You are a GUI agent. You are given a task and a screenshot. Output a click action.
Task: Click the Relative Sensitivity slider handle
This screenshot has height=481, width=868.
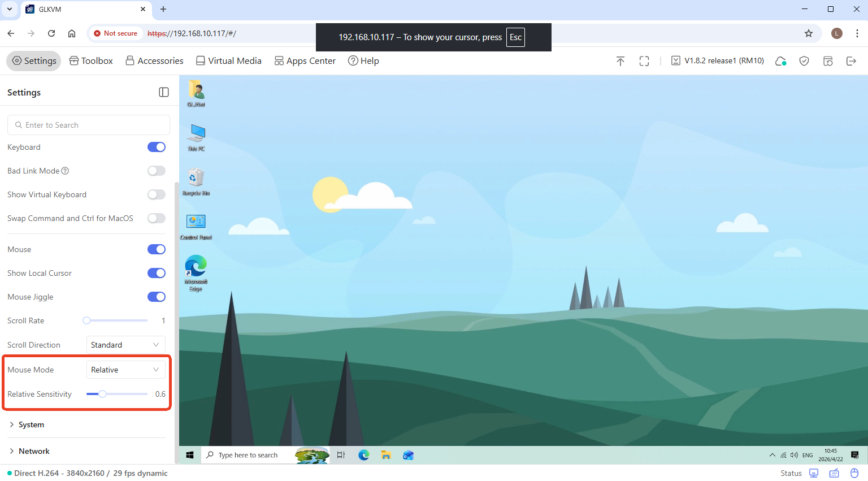point(102,394)
